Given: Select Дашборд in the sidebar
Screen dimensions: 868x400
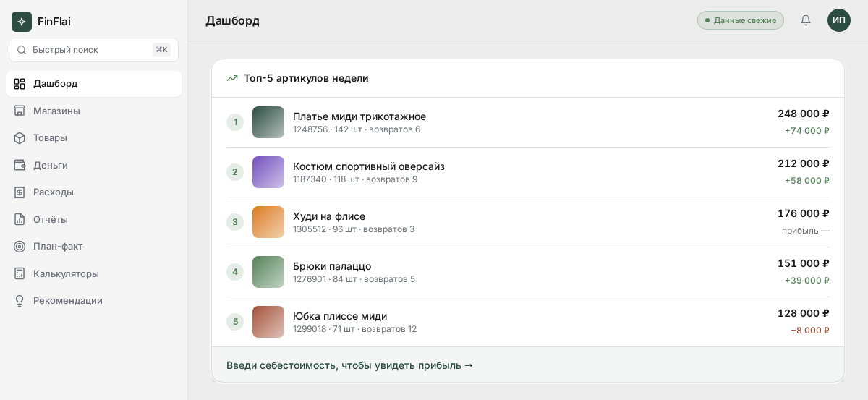Looking at the screenshot, I should [93, 83].
